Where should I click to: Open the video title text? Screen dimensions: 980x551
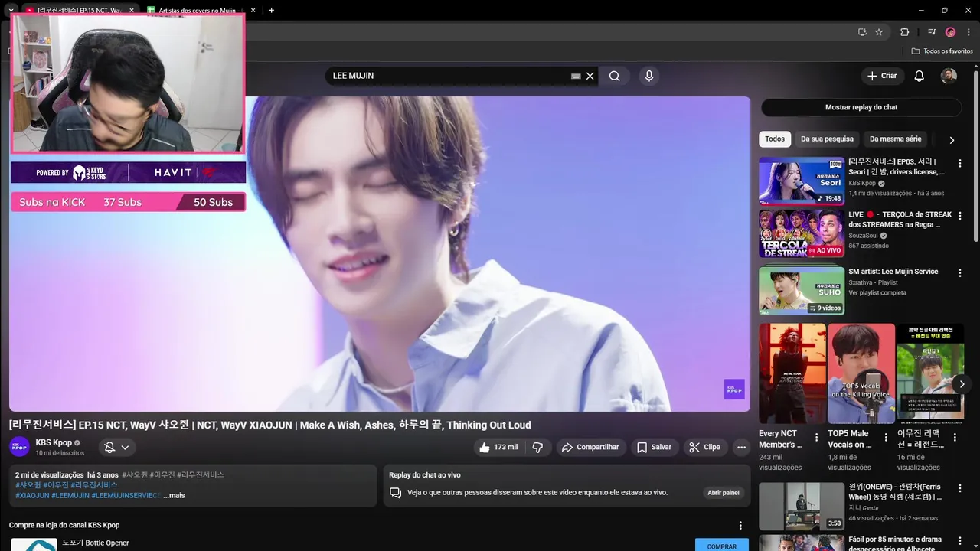pyautogui.click(x=269, y=425)
